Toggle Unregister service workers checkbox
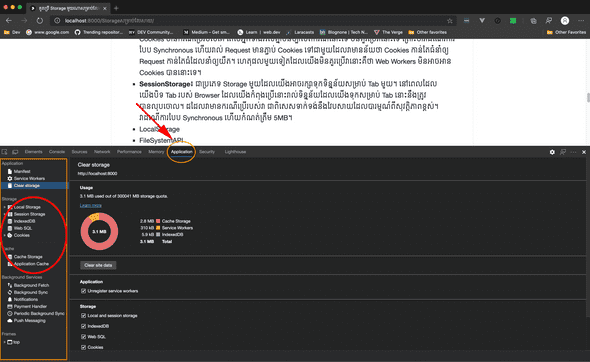This screenshot has height=362, width=590. tap(84, 291)
